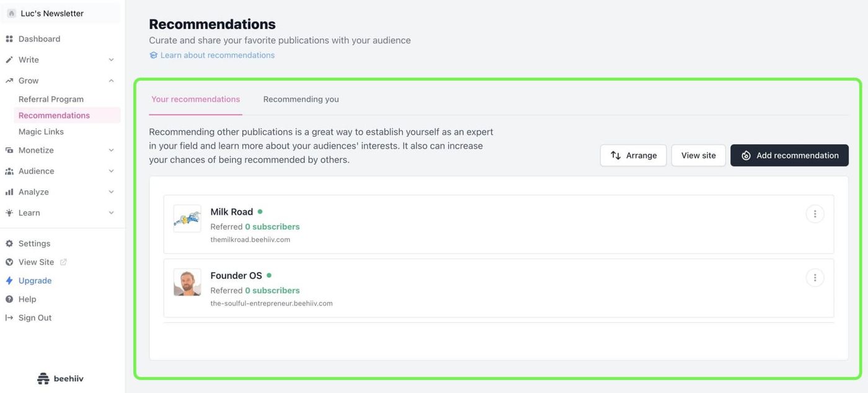The height and width of the screenshot is (393, 868).
Task: Open the Milk Road three-dot options menu
Action: [815, 214]
